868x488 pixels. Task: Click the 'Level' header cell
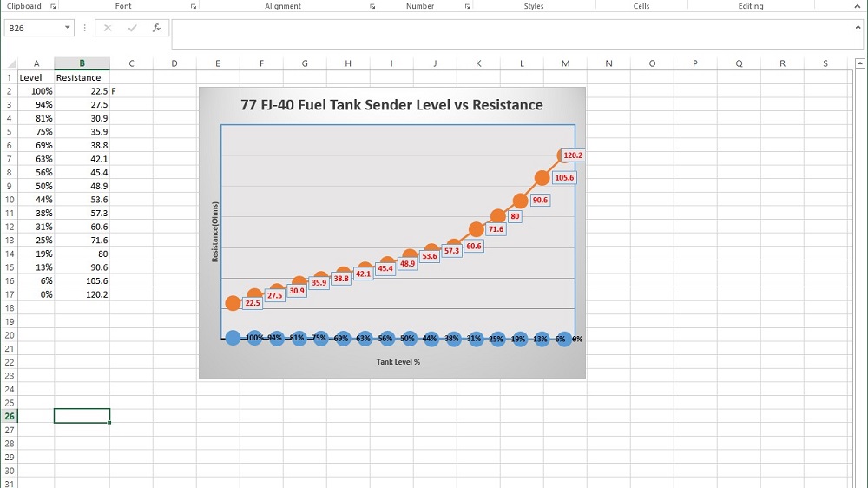[36, 77]
